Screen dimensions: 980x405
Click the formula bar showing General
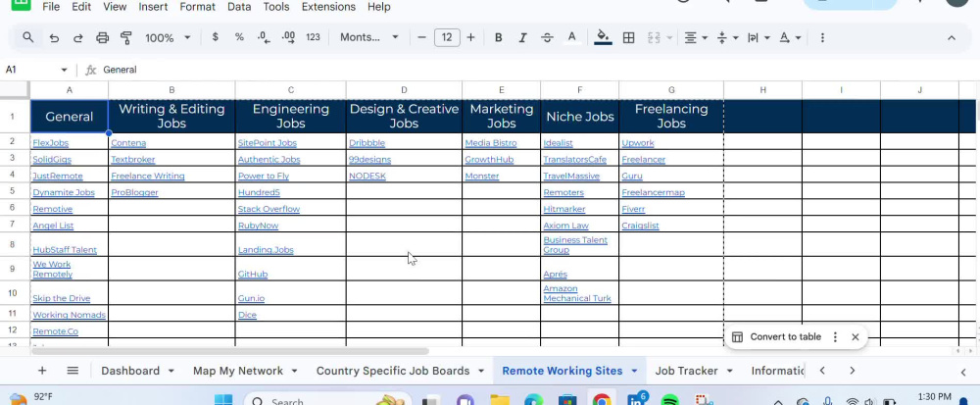(537, 70)
